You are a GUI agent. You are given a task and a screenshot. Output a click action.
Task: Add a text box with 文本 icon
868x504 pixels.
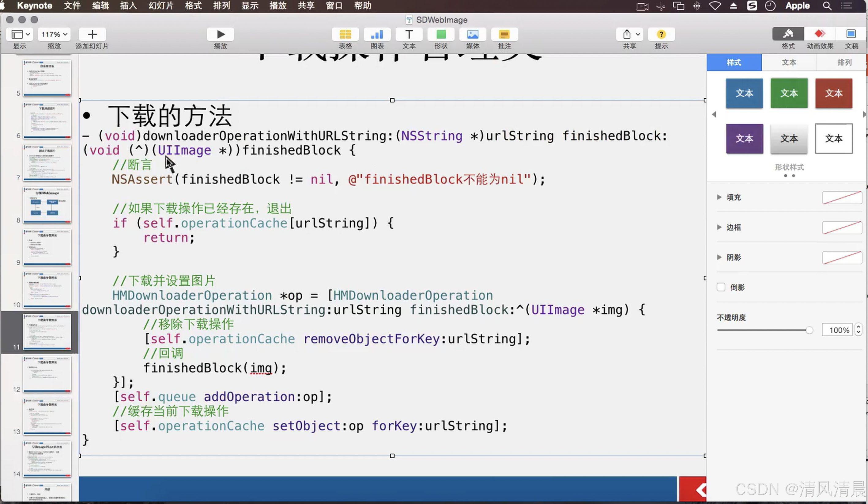pyautogui.click(x=409, y=34)
